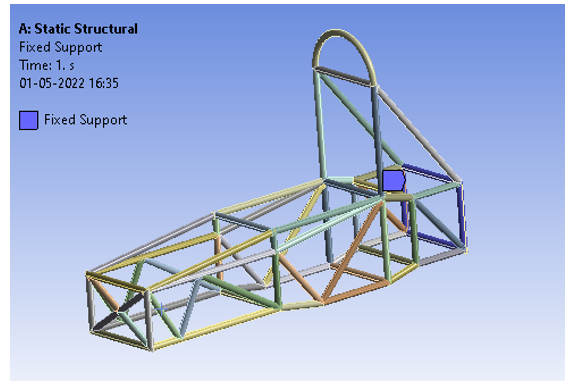Image resolution: width=571 pixels, height=392 pixels.
Task: Select the grey horizontal bar beneath hoop arc
Action: (344, 76)
